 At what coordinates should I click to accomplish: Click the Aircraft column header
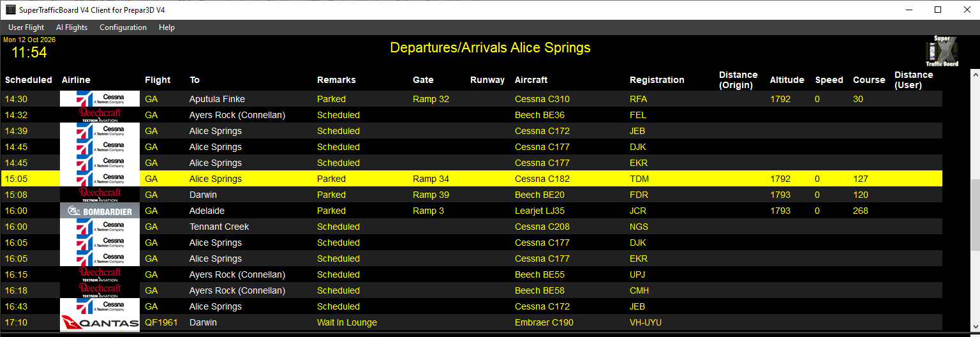531,80
